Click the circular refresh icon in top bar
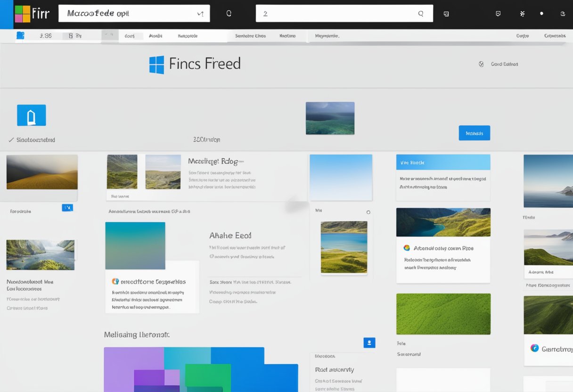The image size is (573, 392). pyautogui.click(x=229, y=14)
